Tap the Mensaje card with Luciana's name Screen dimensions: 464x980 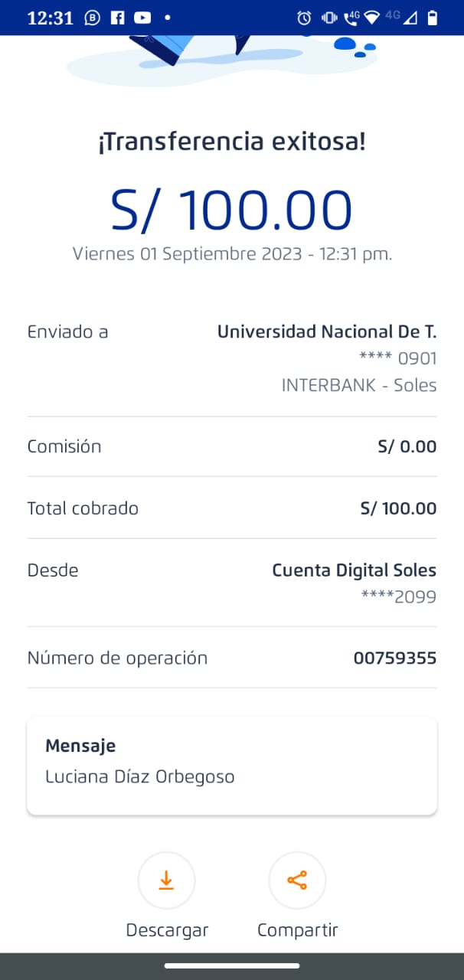231,765
